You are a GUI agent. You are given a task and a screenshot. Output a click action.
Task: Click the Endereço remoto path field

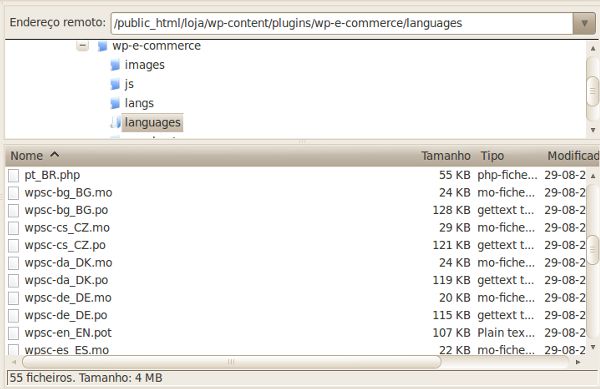[342, 23]
